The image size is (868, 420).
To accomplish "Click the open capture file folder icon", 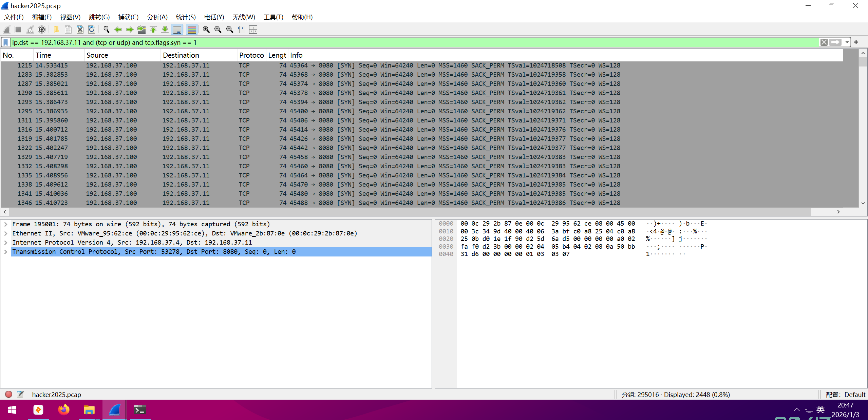I will [56, 30].
